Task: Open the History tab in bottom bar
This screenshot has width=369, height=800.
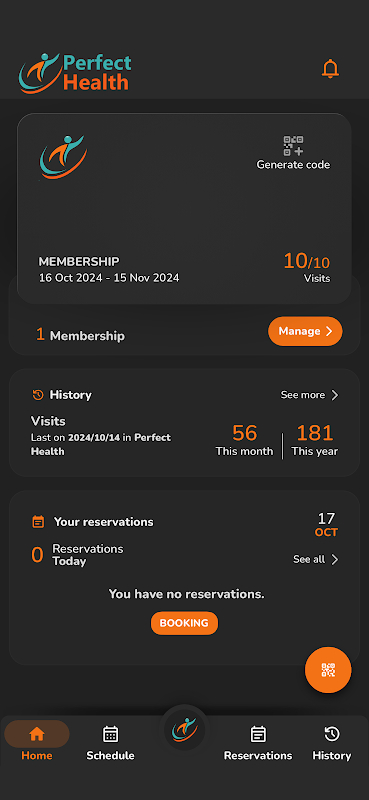Action: [332, 741]
